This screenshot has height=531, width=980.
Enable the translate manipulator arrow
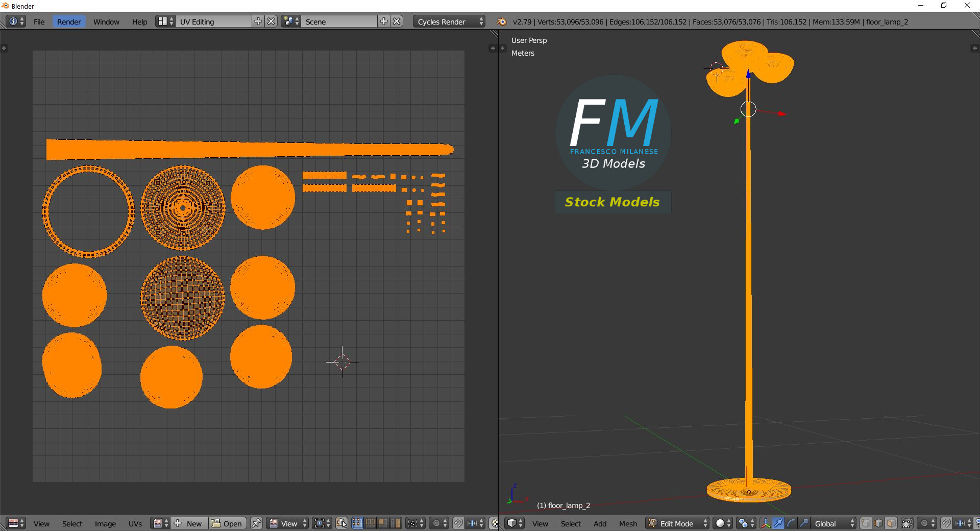[x=778, y=523]
